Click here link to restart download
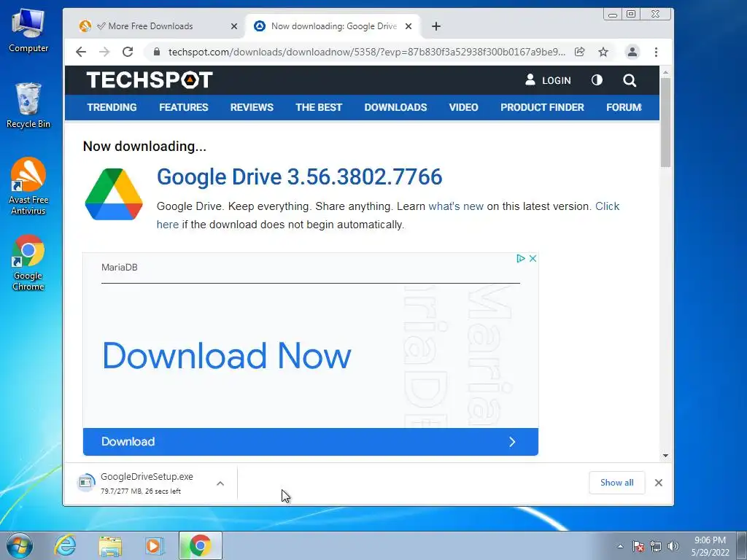The image size is (747, 560). click(x=608, y=206)
